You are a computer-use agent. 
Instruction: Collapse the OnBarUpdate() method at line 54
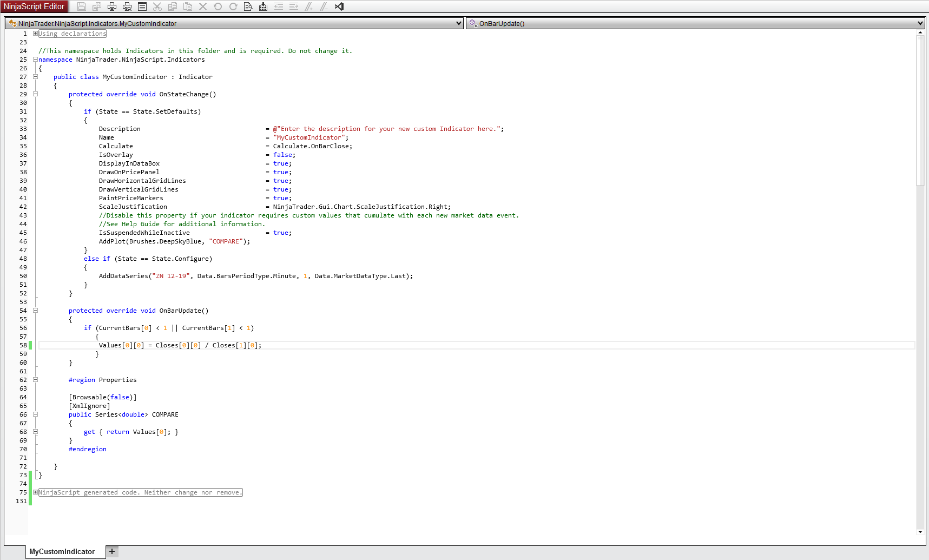coord(35,311)
